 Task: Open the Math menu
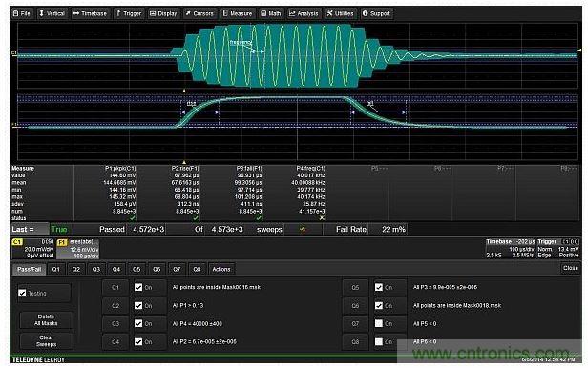click(x=271, y=13)
